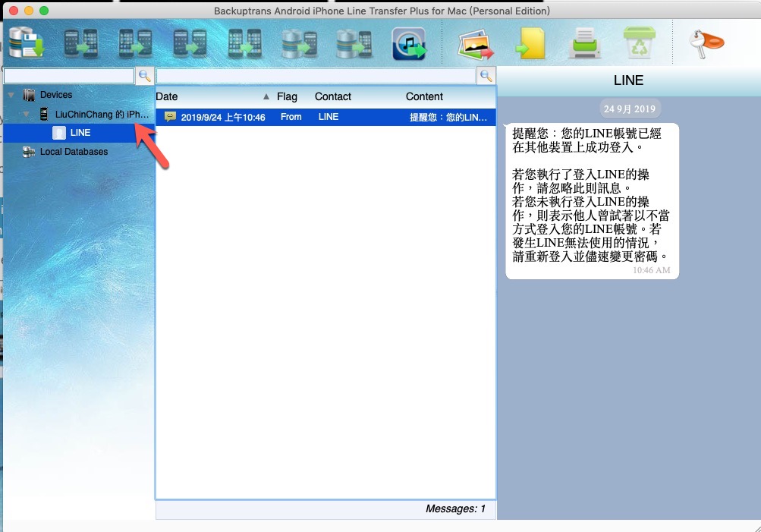Click the contact avatar icon beside LINE
Viewport: 761px width, 532px height.
coord(58,133)
